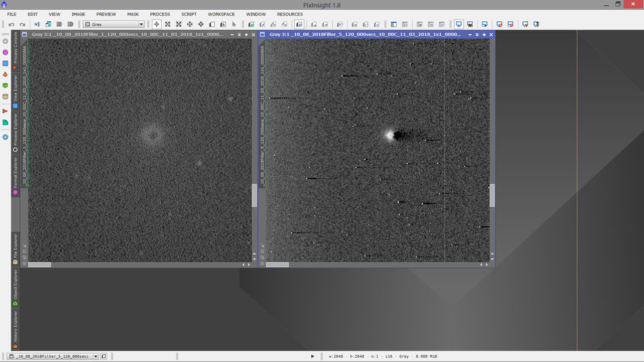644x362 pixels.
Task: Shade the Filter_5 image window
Action: (477, 35)
